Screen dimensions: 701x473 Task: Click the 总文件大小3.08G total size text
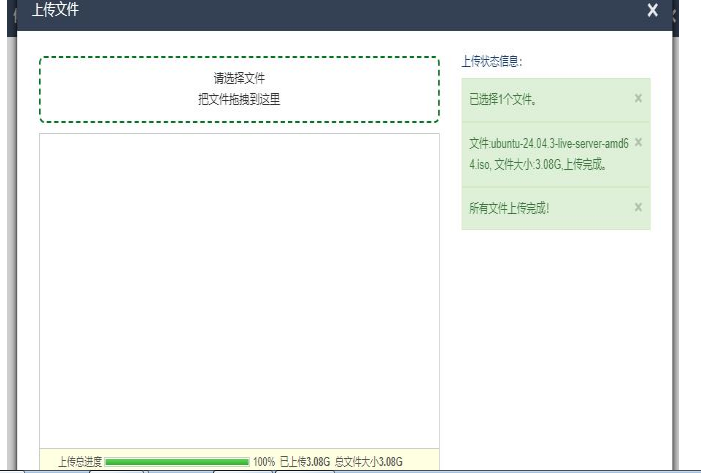368,462
